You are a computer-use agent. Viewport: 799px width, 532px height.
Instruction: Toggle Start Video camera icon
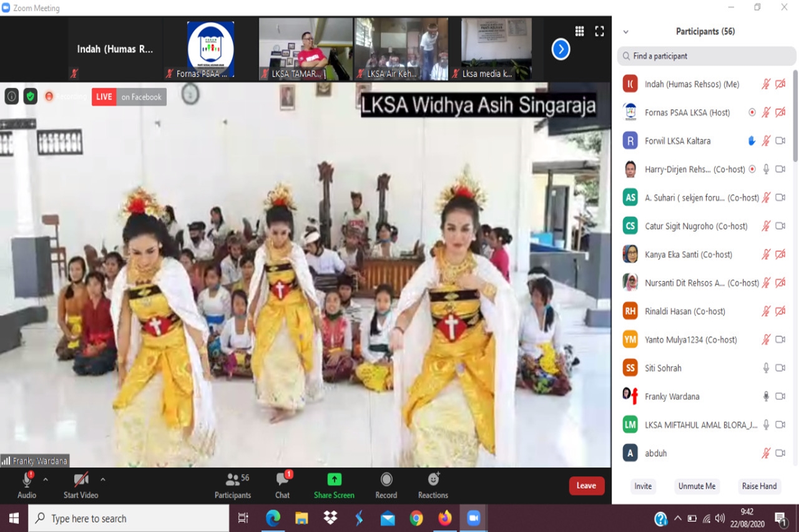point(81,480)
